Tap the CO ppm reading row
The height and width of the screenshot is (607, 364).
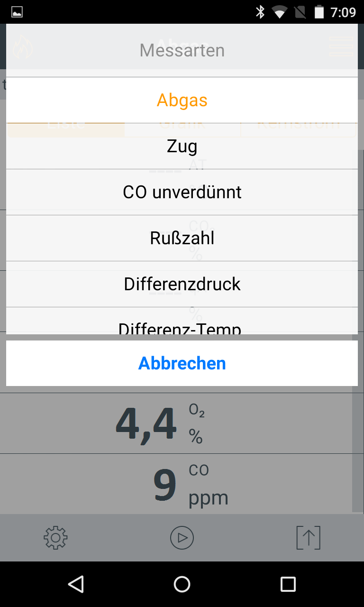coord(182,484)
